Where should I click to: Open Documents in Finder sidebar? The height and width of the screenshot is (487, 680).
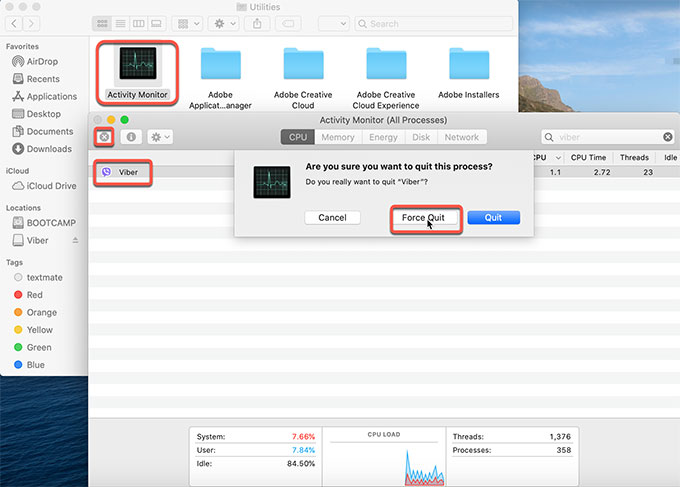click(x=49, y=131)
